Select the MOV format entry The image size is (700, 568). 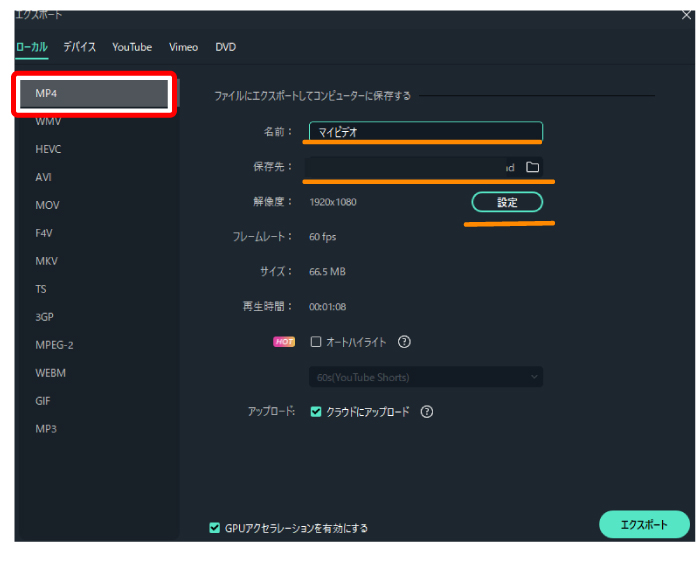pos(46,205)
